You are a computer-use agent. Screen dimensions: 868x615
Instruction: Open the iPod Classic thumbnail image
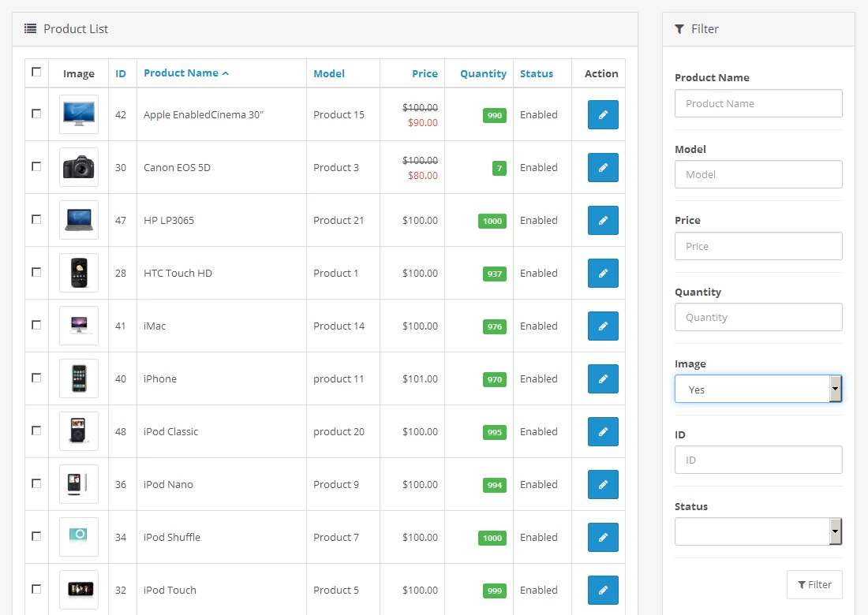[x=79, y=431]
